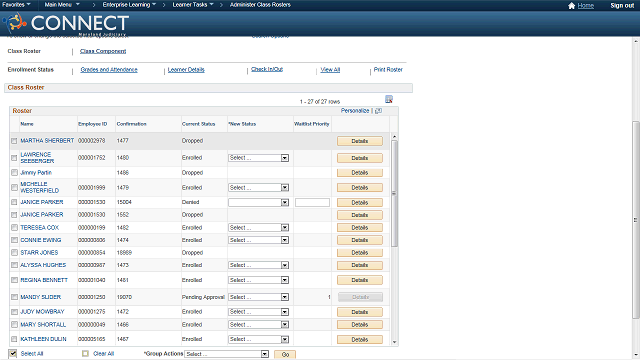Open the Group Actions dropdown
The height and width of the screenshot is (360, 640).
227,354
